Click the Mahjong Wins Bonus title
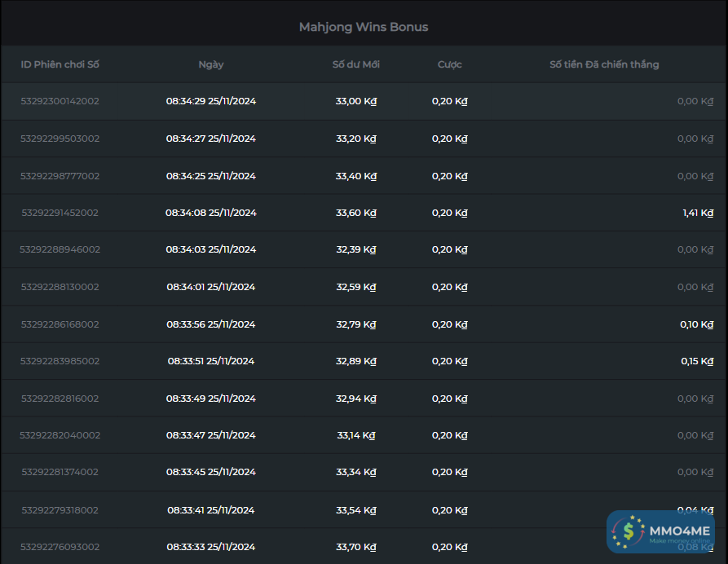This screenshot has height=564, width=728. [x=364, y=27]
